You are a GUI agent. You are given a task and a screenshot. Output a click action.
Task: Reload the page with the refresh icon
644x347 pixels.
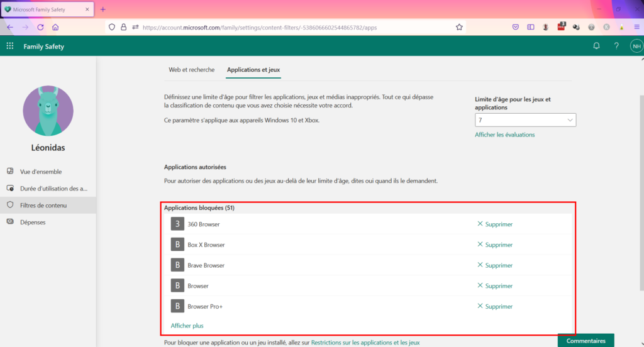[x=40, y=27]
